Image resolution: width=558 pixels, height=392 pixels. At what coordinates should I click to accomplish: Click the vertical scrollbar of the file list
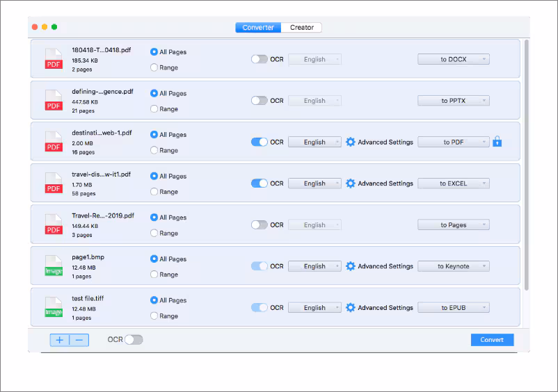pos(526,167)
